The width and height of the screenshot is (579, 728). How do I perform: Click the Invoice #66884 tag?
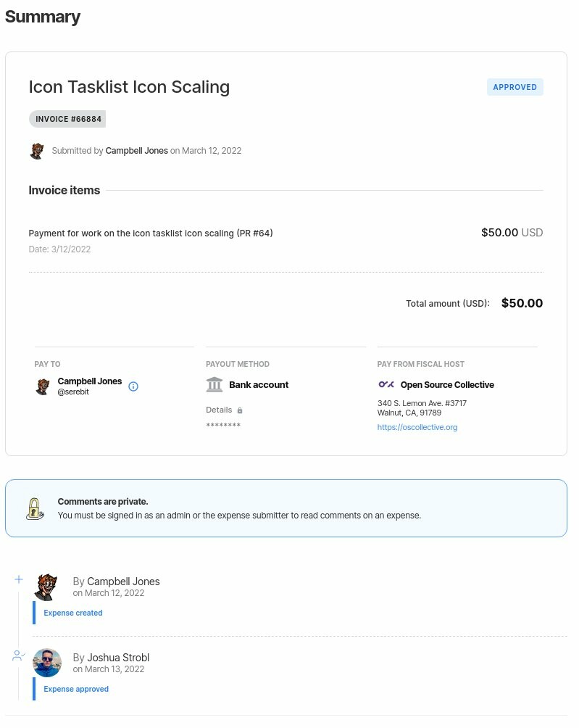(69, 119)
